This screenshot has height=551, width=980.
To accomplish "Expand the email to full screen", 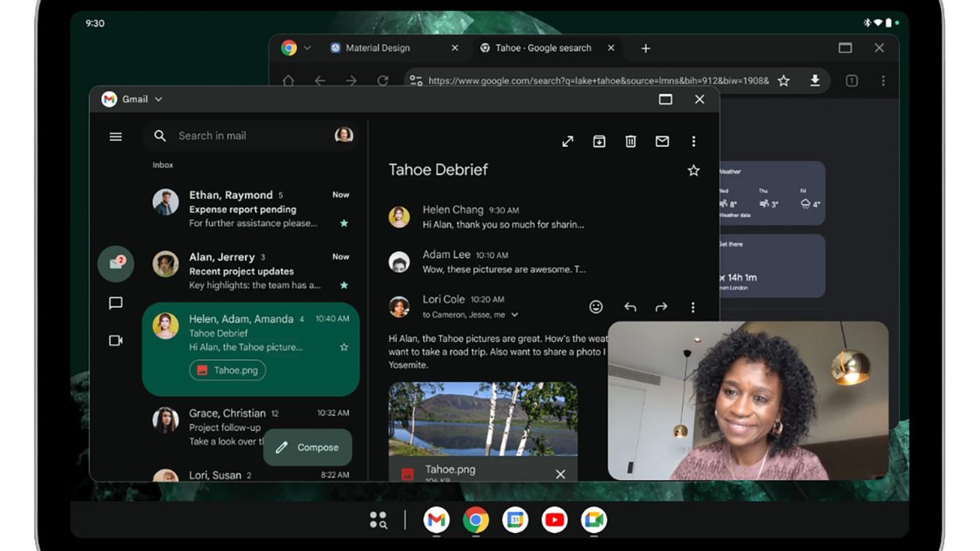I will tap(568, 142).
